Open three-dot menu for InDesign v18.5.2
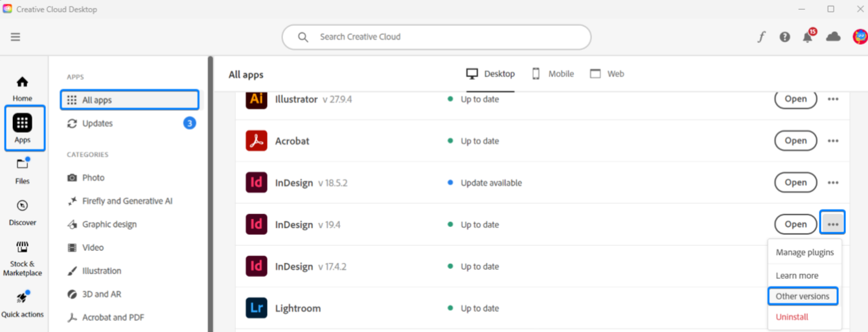This screenshot has height=332, width=868. 833,183
